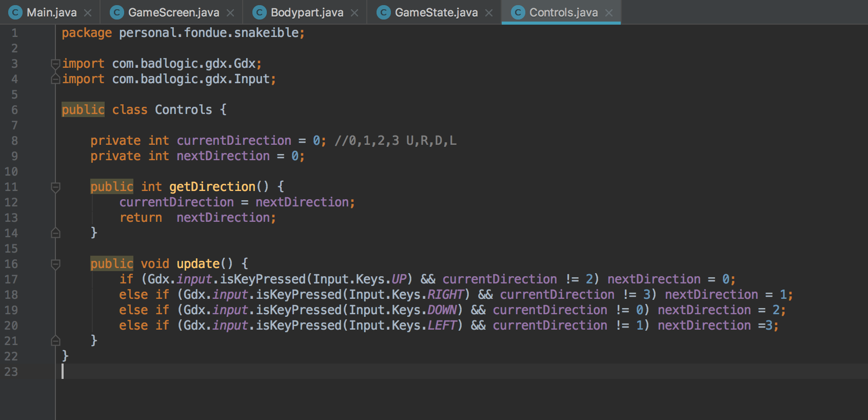
Task: Click the class icon on Bodypart.java tab
Action: click(260, 12)
